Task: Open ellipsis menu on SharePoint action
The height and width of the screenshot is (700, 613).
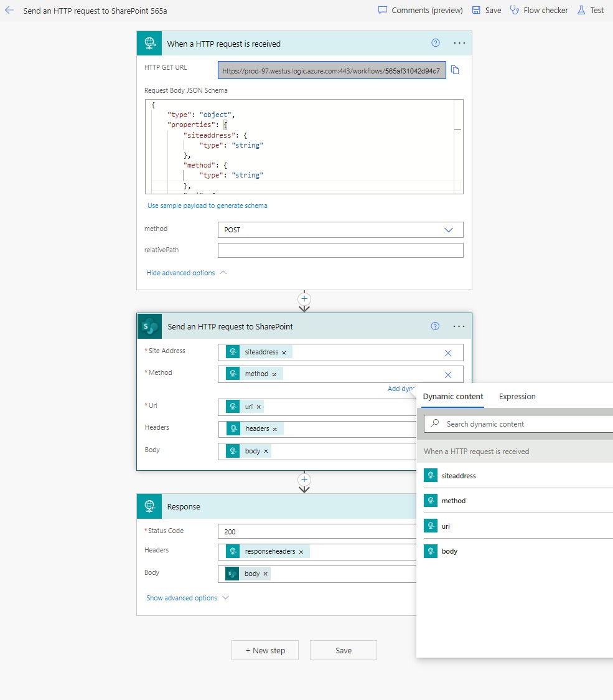Action: coord(459,326)
